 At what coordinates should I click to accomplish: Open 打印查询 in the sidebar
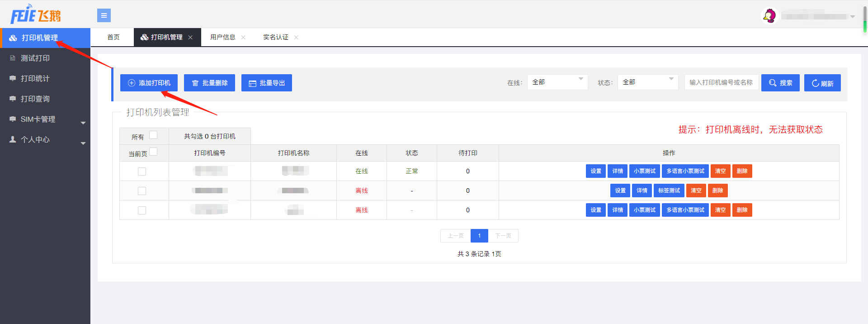(x=35, y=99)
